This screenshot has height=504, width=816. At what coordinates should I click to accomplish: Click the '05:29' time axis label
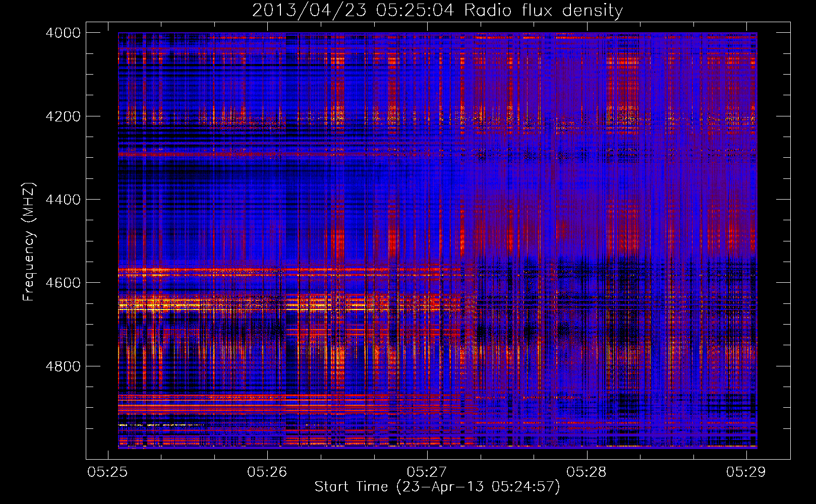746,472
